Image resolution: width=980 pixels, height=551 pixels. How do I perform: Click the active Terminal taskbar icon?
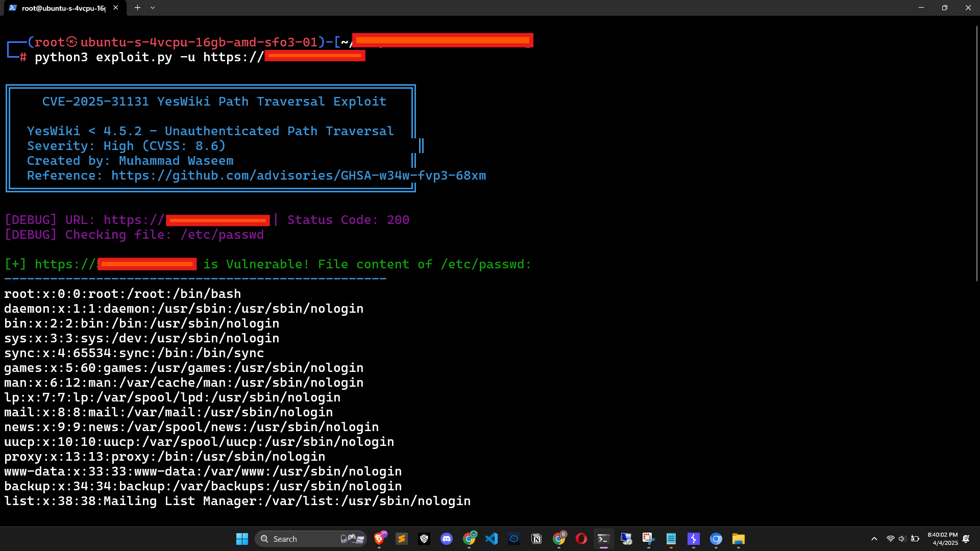[603, 539]
